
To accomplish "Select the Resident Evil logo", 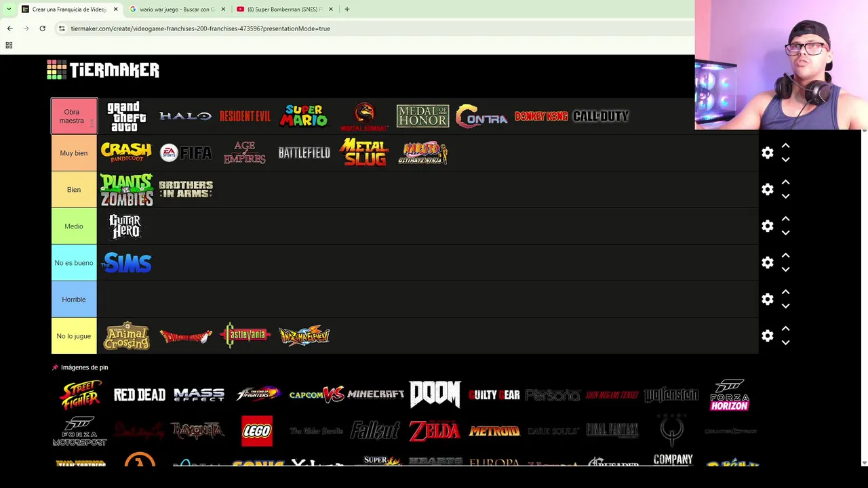I will [x=245, y=117].
